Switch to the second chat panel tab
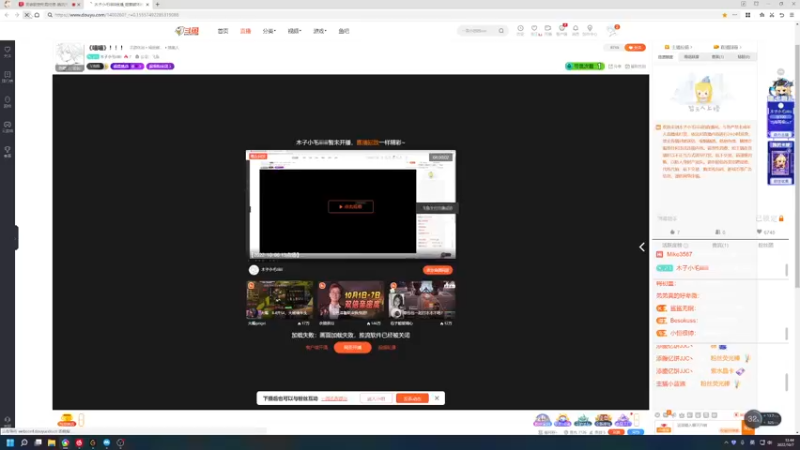800x450 pixels. 691,57
